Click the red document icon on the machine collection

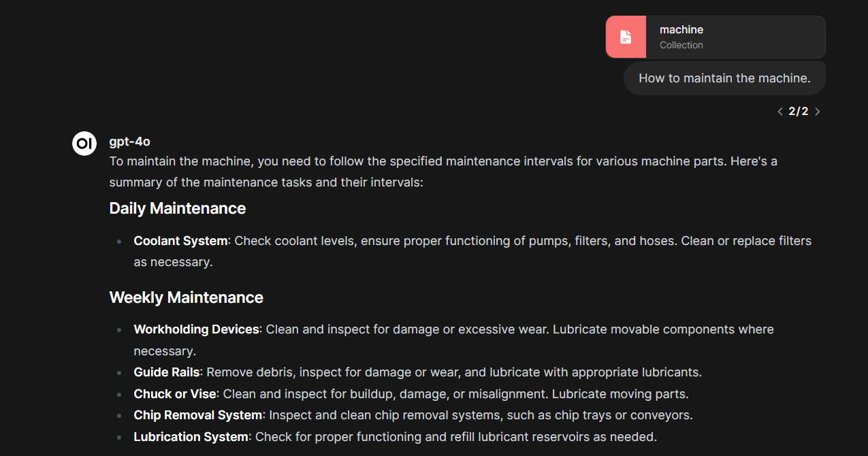pyautogui.click(x=626, y=37)
